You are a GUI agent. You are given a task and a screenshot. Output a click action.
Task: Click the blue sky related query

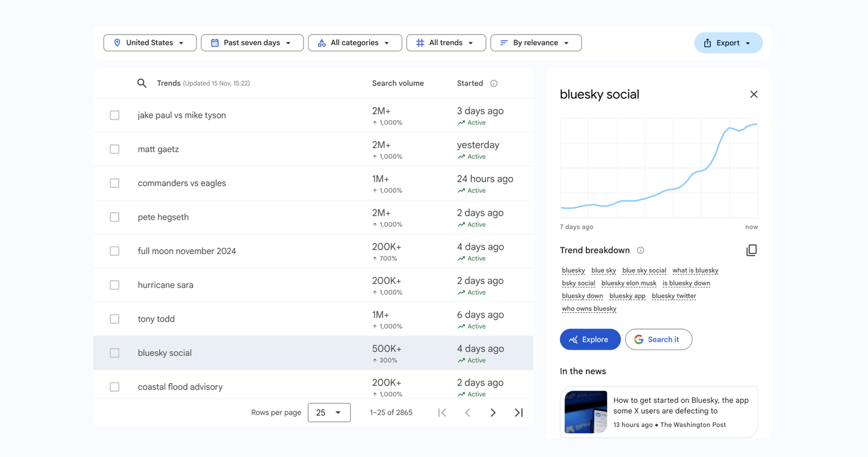click(604, 270)
